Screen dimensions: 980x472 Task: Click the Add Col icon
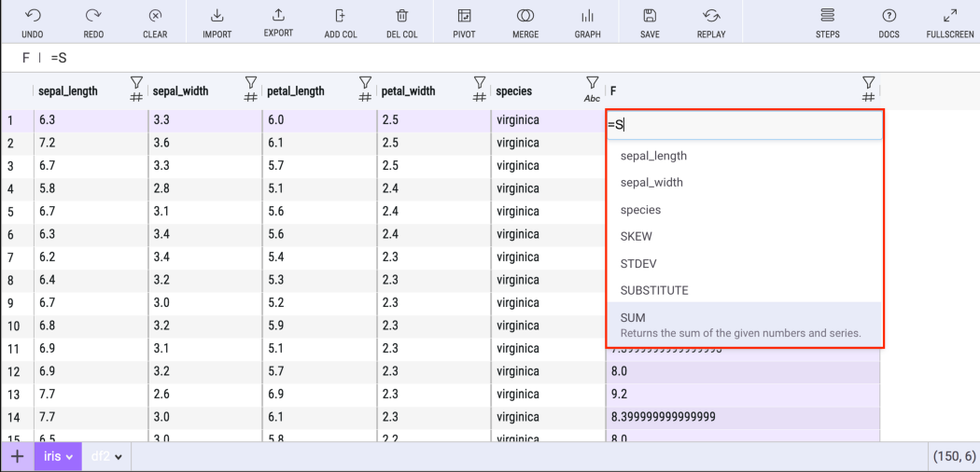pyautogui.click(x=340, y=16)
